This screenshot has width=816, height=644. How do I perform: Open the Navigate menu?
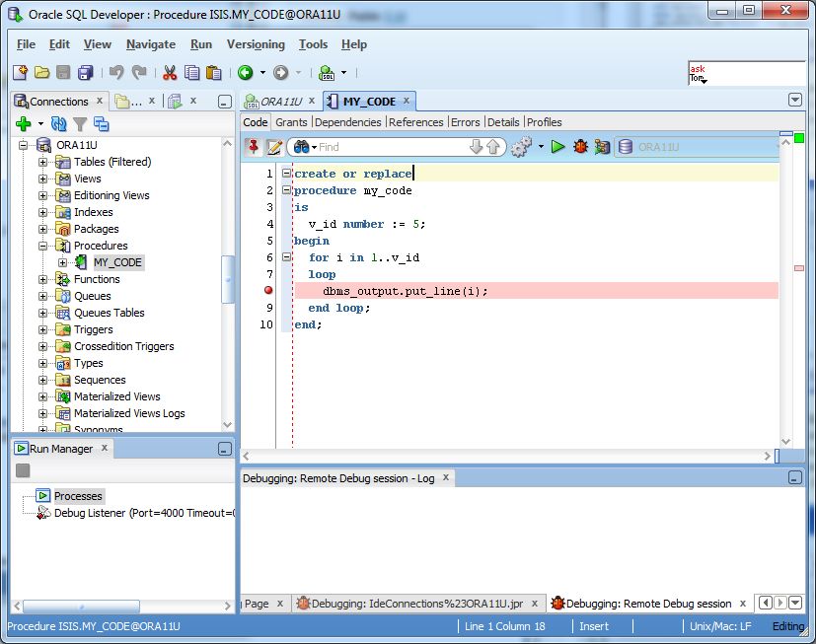coord(151,44)
